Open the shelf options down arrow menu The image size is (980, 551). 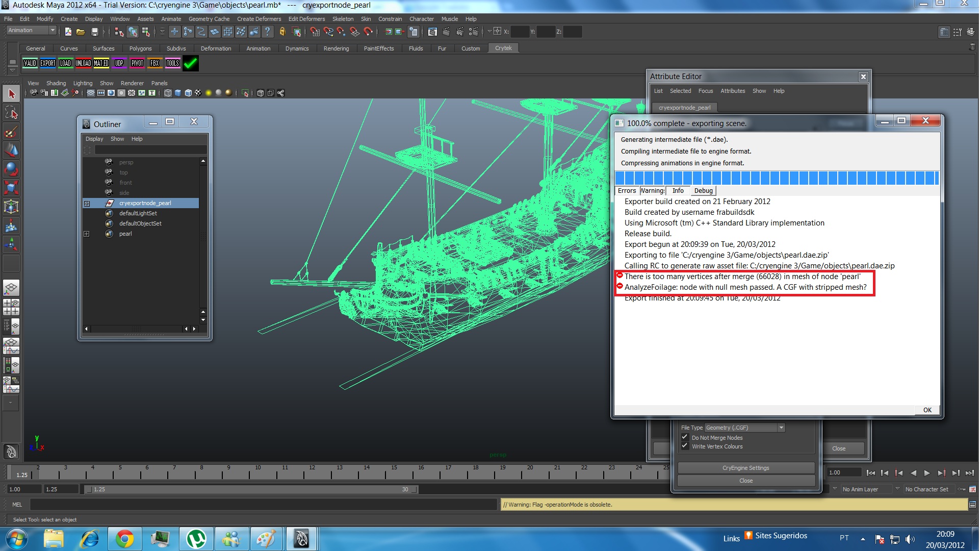point(12,70)
